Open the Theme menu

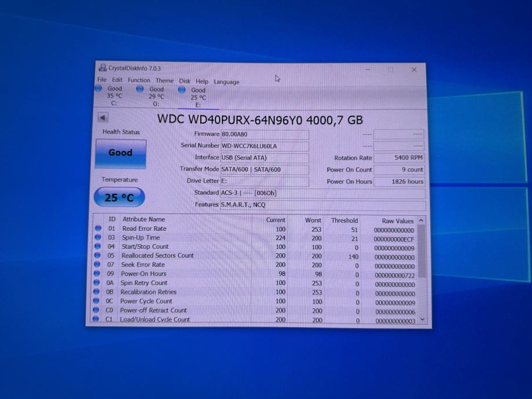coord(164,81)
